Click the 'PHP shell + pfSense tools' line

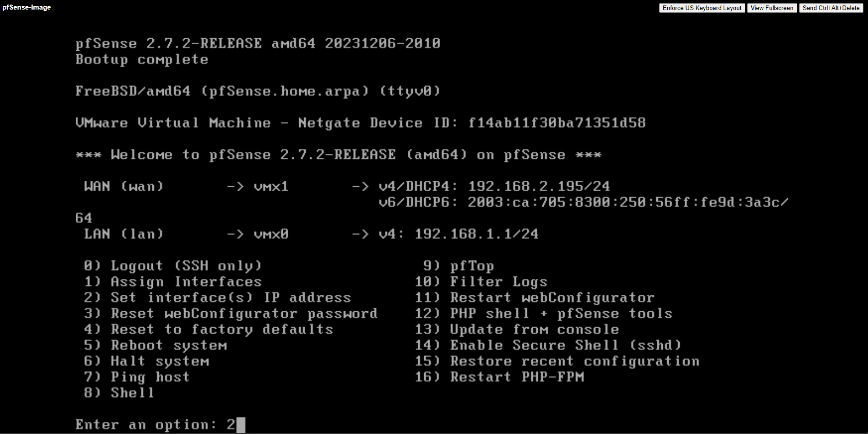pos(544,314)
